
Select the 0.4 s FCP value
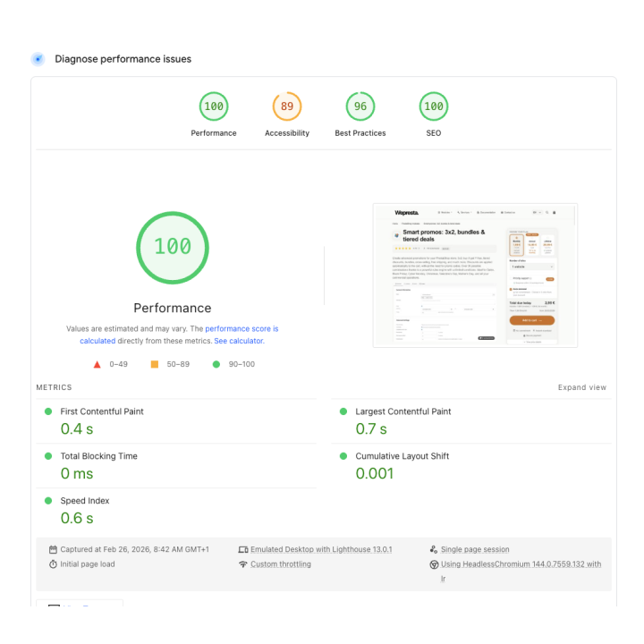pos(77,428)
